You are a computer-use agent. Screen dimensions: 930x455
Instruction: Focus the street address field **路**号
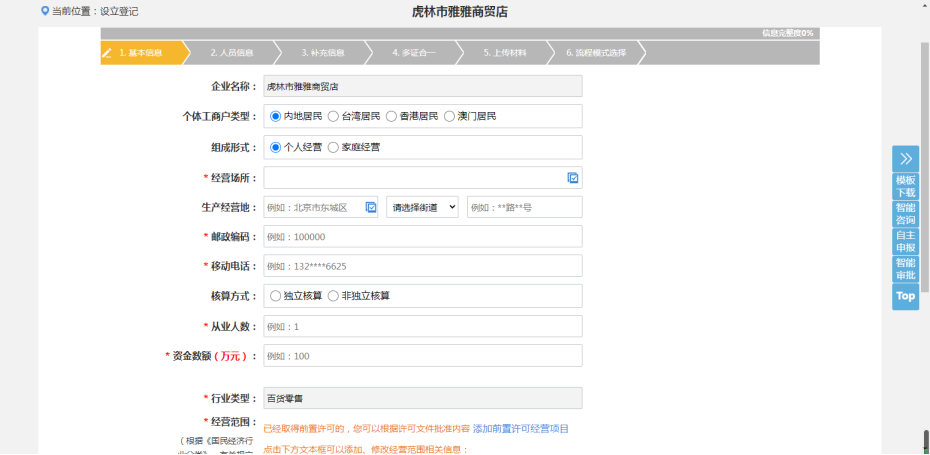[525, 207]
